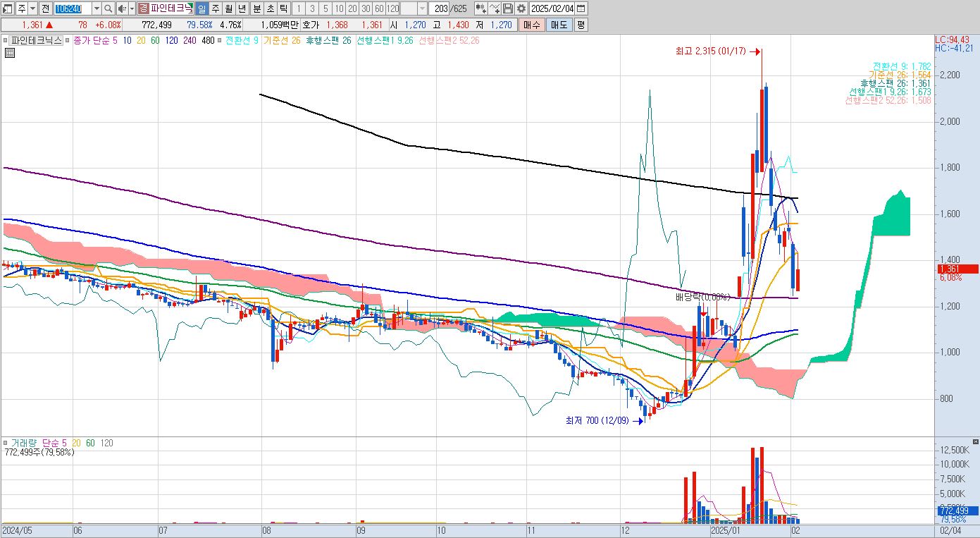Select the daily (일) chart period
980x538 pixels.
[x=201, y=8]
